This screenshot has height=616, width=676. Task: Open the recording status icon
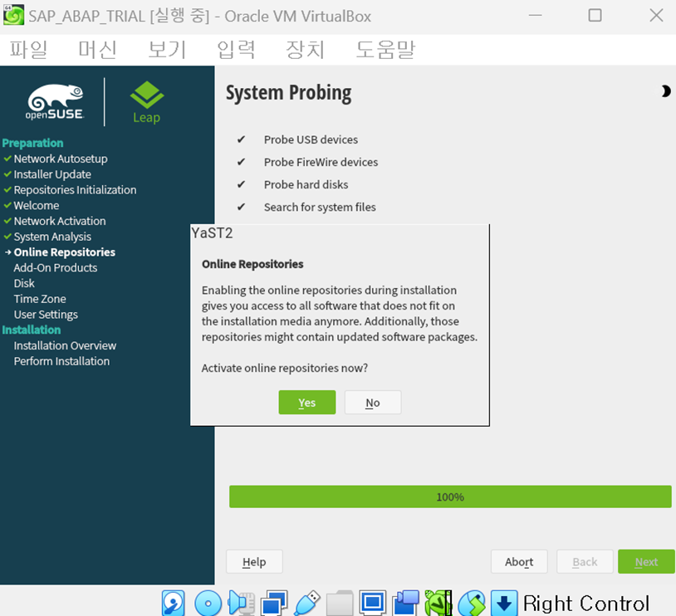tap(405, 603)
